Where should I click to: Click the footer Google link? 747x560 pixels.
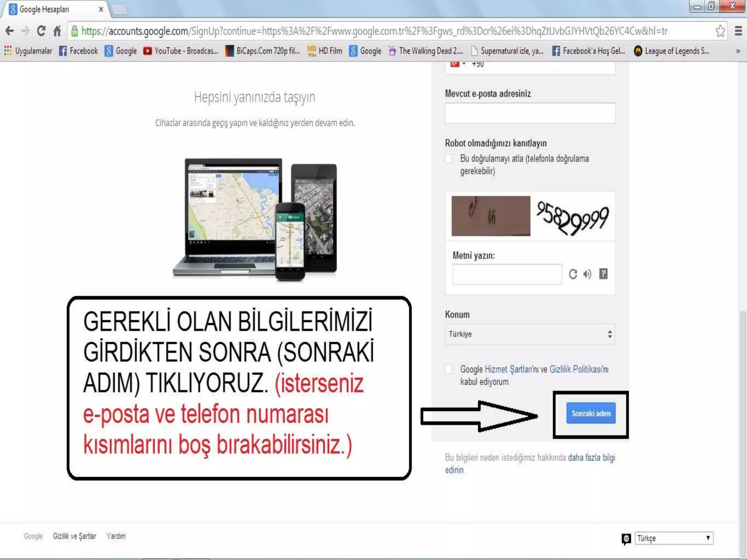(33, 536)
